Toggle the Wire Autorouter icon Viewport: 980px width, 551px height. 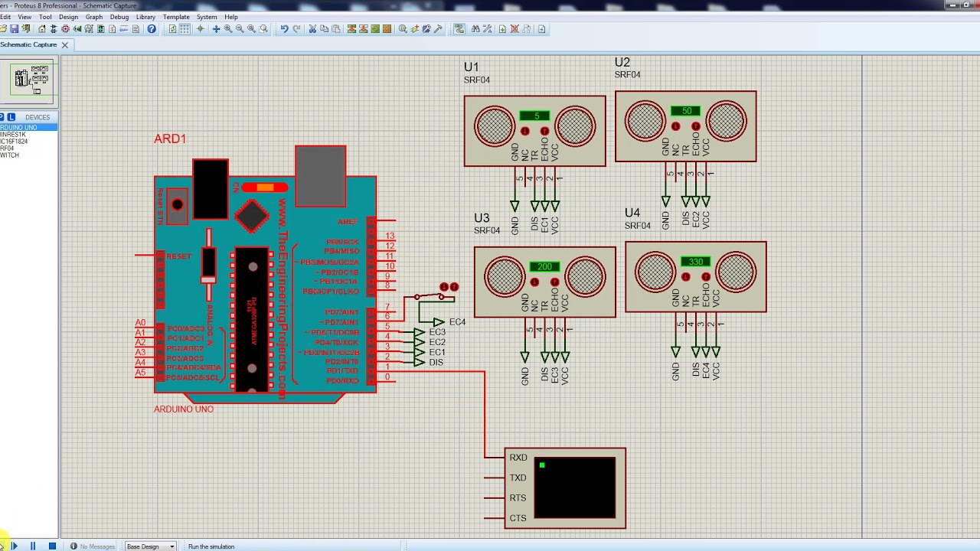(459, 29)
